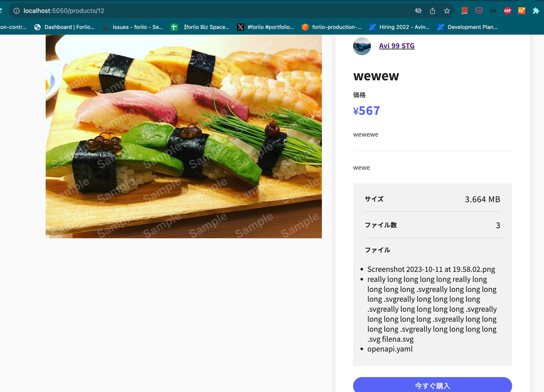
Task: Save page with the Pocket extension icon
Action: (479, 11)
